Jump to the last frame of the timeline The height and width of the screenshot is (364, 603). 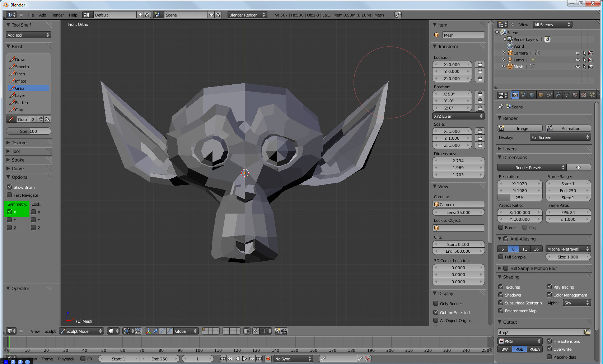point(259,359)
